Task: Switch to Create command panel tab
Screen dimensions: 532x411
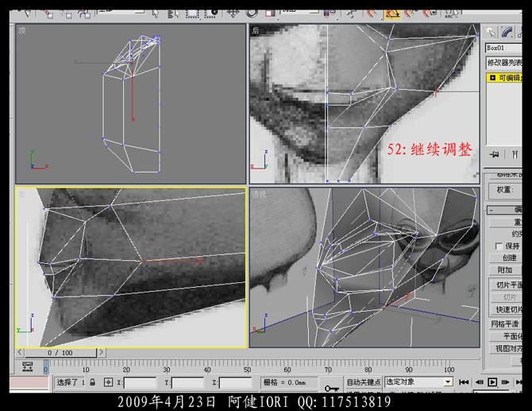Action: pos(490,33)
